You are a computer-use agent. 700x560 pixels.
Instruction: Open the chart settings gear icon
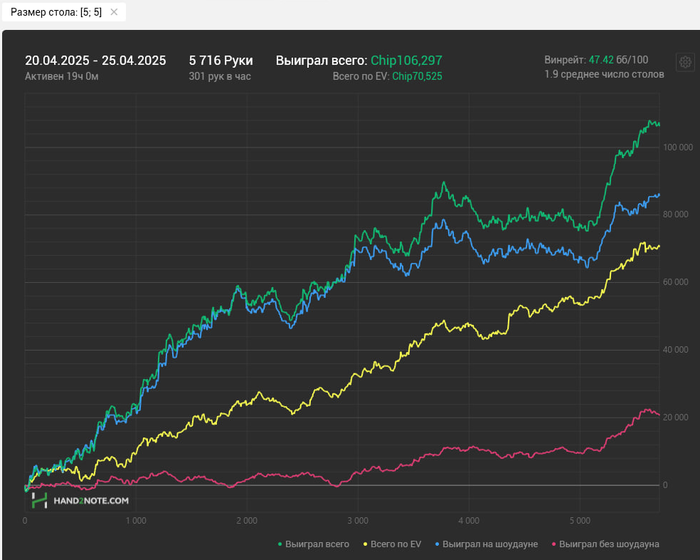(685, 62)
